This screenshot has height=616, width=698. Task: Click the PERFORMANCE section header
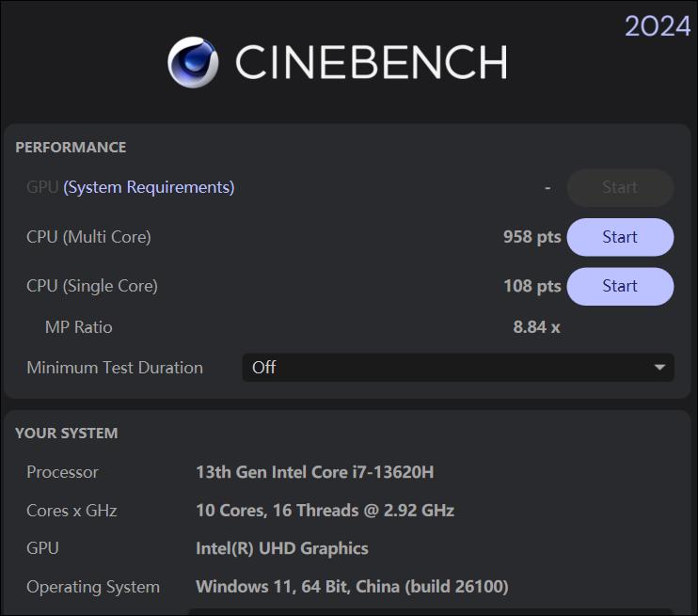click(x=71, y=148)
